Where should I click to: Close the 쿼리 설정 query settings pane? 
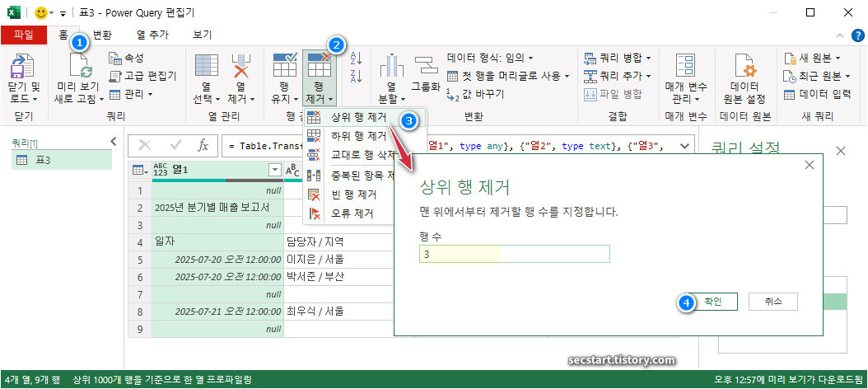point(841,151)
